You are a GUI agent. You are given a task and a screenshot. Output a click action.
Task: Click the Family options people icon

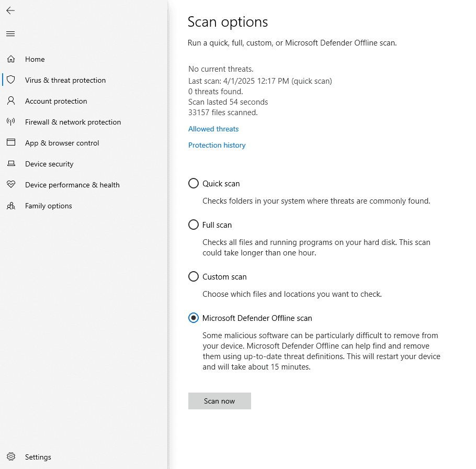tap(11, 206)
